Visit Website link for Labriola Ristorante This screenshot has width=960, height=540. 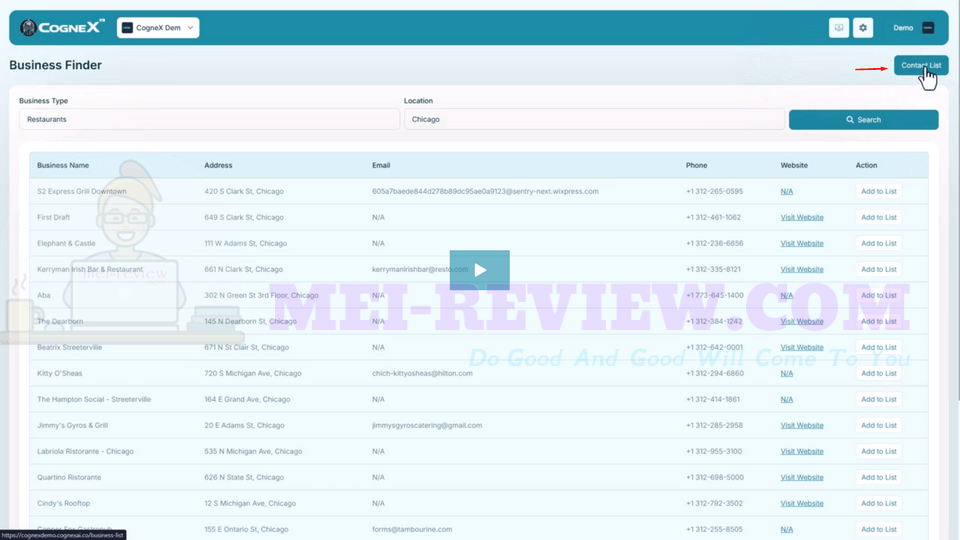tap(801, 451)
